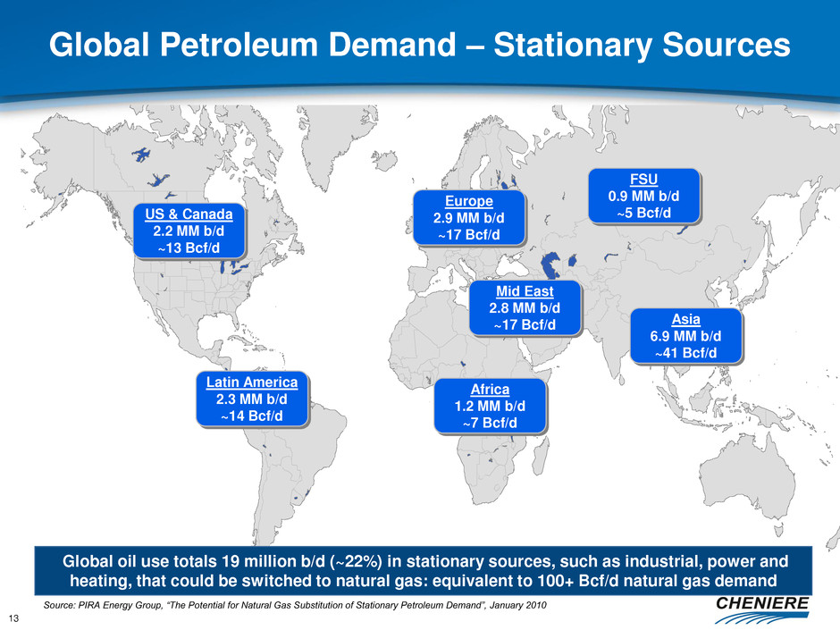
Task: Click the "~5 Bcf/d" value under FSU
Action: [641, 213]
